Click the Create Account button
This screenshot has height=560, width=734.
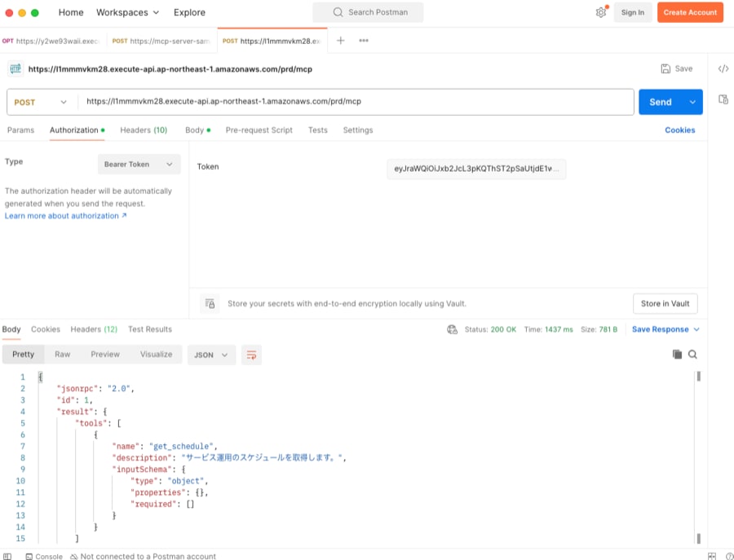click(x=690, y=12)
